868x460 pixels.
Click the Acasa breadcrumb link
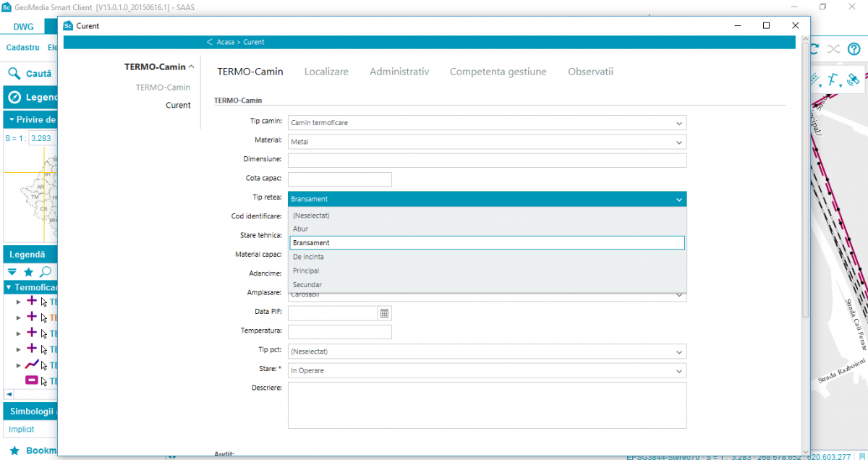coord(225,42)
